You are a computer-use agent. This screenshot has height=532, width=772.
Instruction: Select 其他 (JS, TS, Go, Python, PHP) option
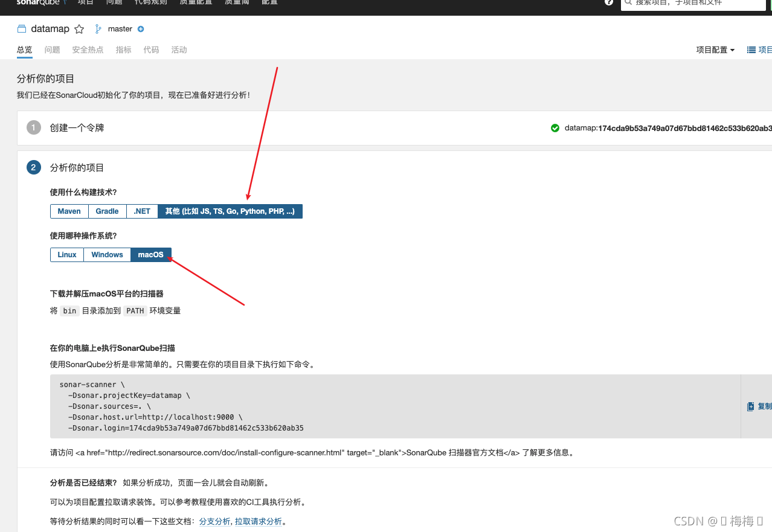point(230,211)
